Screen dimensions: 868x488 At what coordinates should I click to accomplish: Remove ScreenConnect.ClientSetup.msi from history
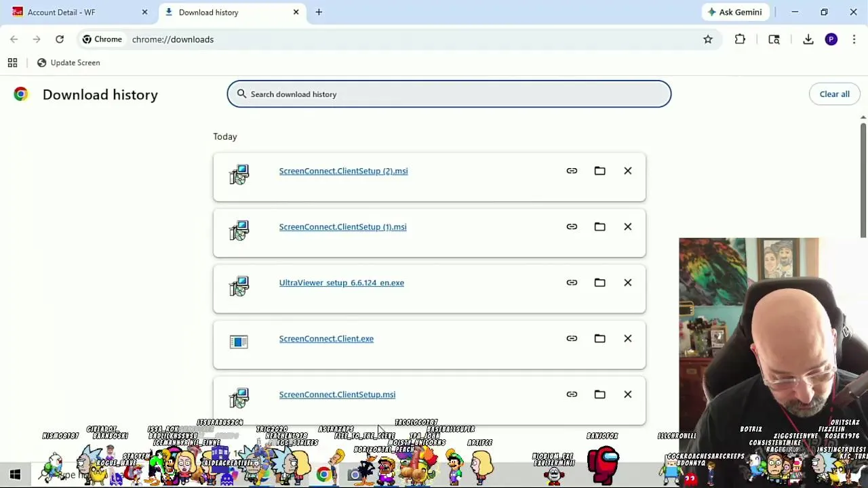click(627, 394)
